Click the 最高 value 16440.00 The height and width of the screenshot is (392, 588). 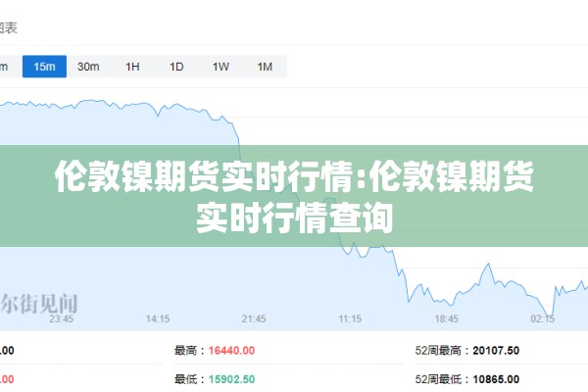[x=231, y=351]
